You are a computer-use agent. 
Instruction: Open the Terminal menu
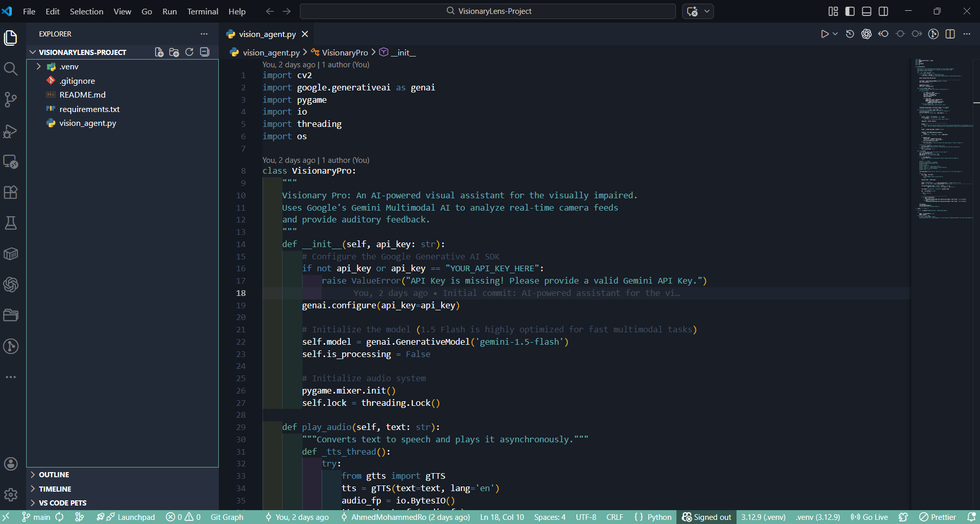click(202, 11)
